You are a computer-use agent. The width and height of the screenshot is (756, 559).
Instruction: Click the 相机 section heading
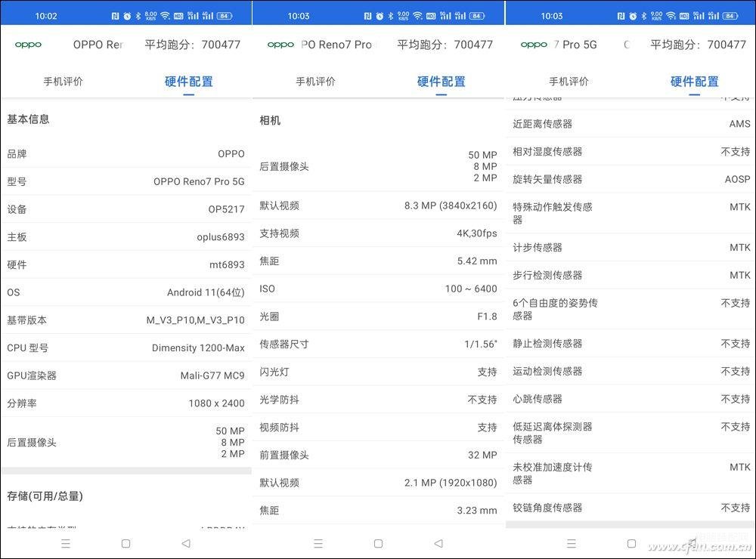(270, 120)
